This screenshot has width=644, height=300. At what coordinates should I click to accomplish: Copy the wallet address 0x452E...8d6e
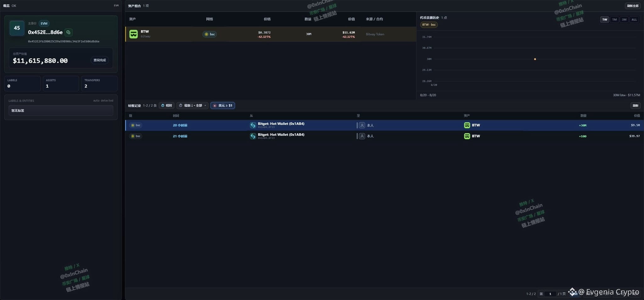[x=68, y=32]
